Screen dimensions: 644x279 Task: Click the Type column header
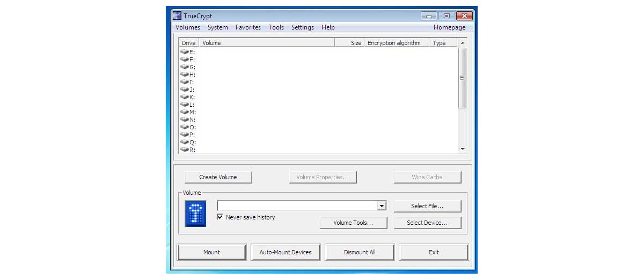coord(443,43)
